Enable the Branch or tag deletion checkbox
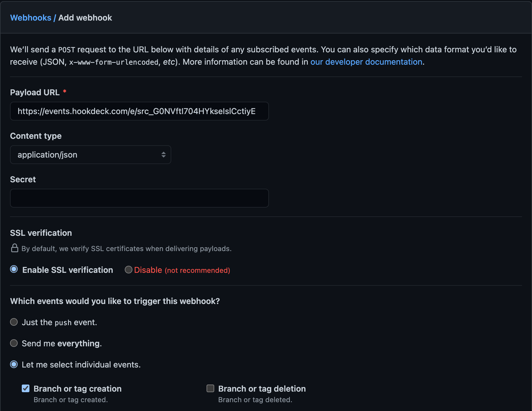This screenshot has width=532, height=411. (x=210, y=388)
